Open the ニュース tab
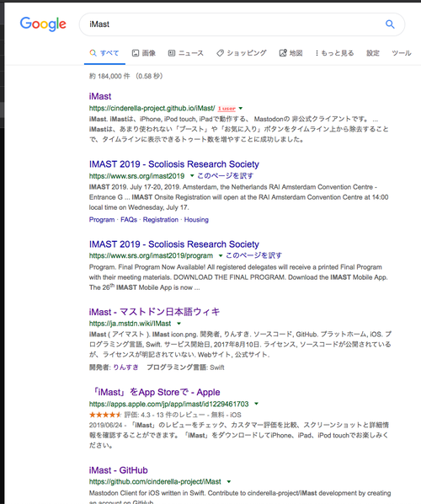Image resolution: width=421 pixels, height=504 pixels. click(x=186, y=53)
